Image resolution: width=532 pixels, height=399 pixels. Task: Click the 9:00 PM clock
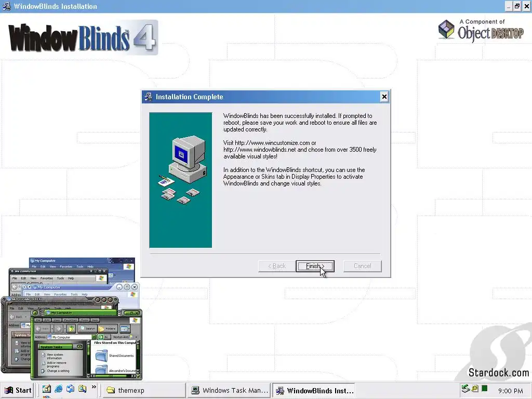coord(510,391)
